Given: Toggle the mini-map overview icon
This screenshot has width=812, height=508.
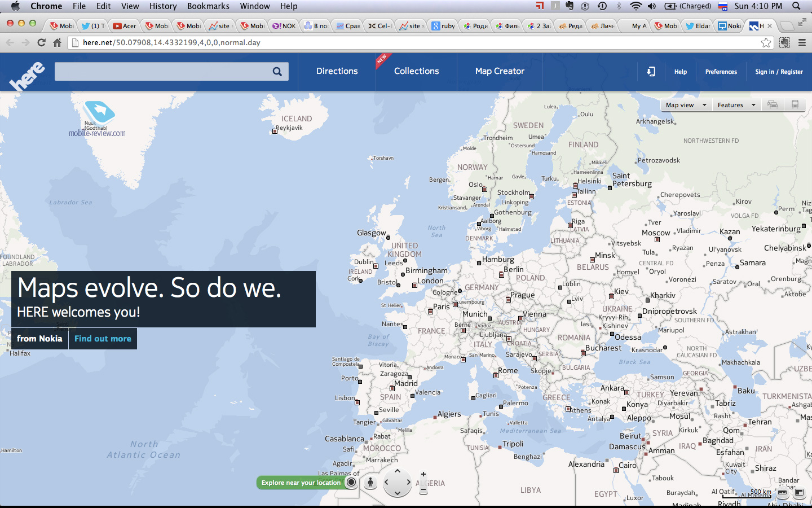Looking at the screenshot, I should [x=799, y=493].
